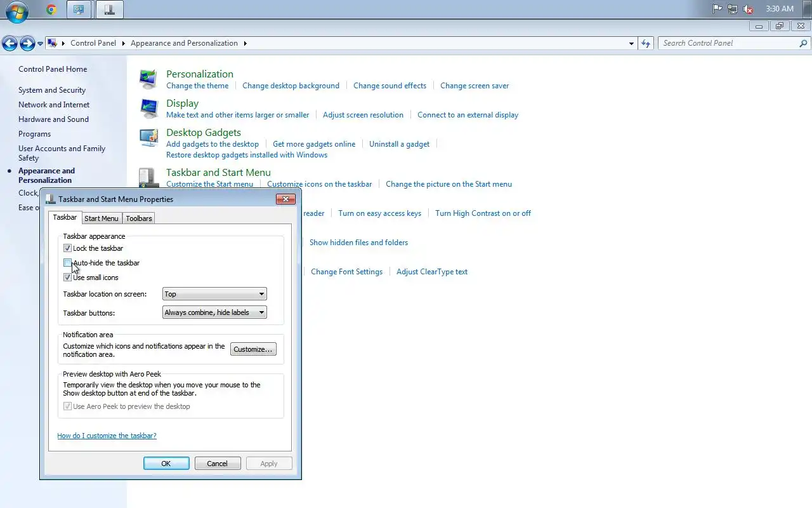
Task: Expand the arrow after Control Panel breadcrumb
Action: (124, 43)
